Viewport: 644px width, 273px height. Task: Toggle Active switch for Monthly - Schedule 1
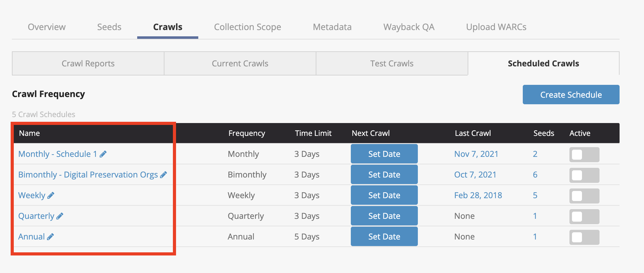click(x=584, y=154)
